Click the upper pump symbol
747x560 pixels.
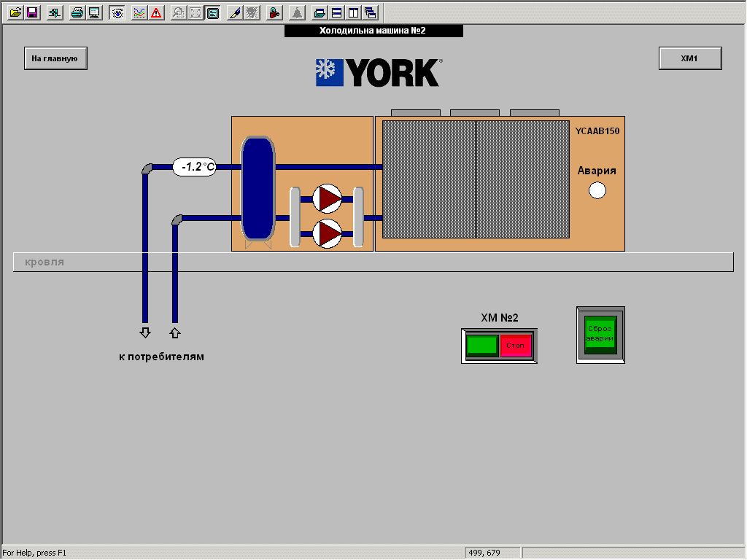click(328, 198)
